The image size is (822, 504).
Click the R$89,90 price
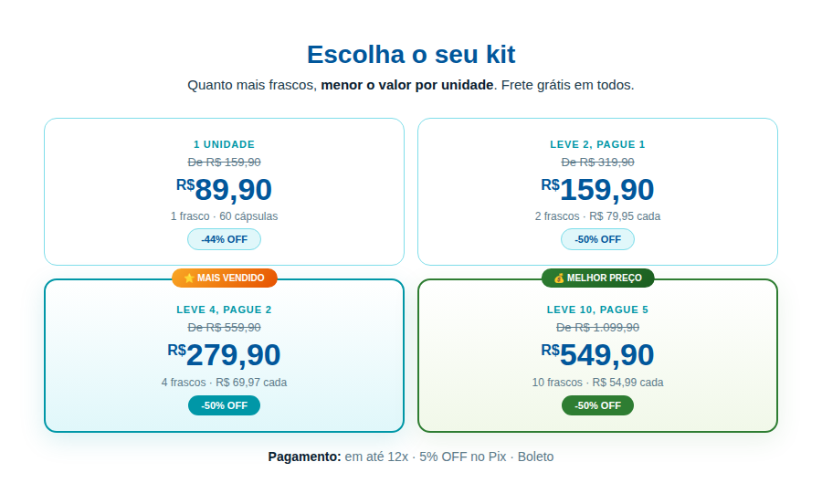tap(225, 190)
